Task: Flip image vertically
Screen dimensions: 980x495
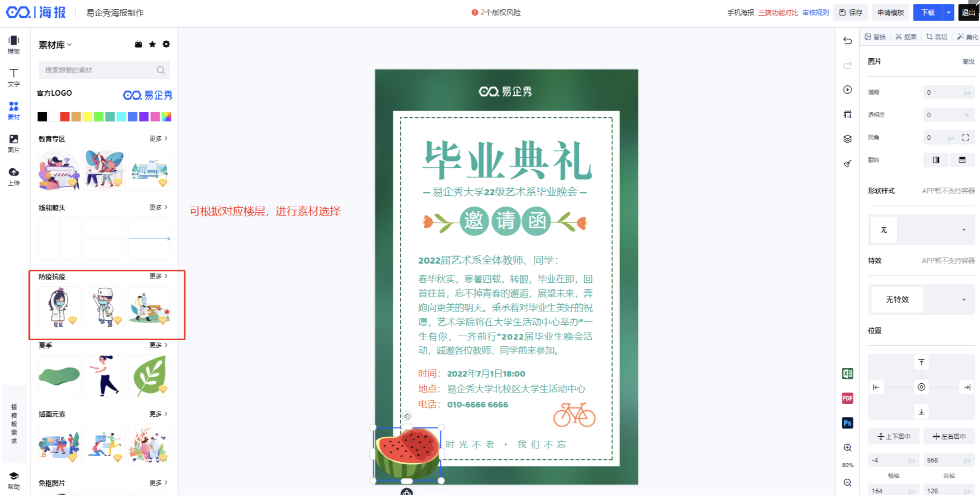Action: (962, 160)
